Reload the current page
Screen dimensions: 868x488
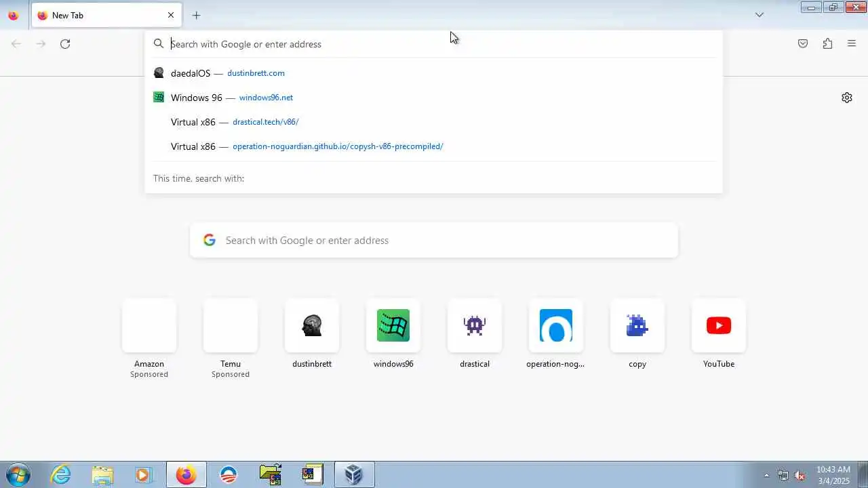coord(65,44)
